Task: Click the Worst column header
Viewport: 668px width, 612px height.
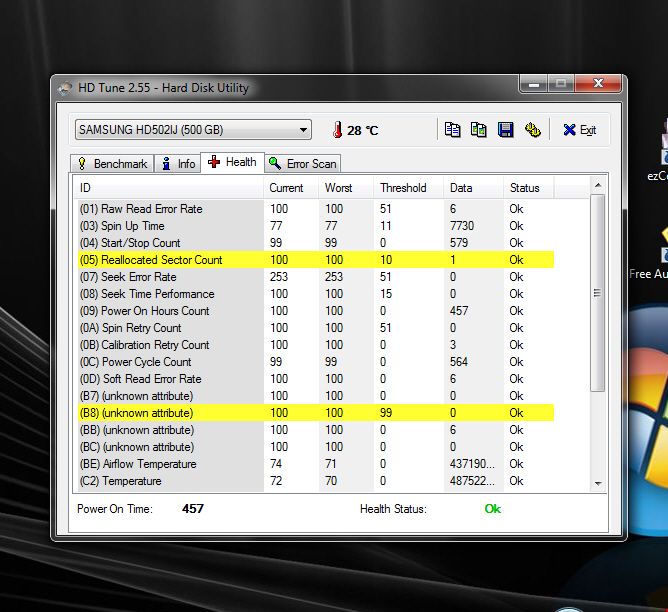Action: [346, 188]
